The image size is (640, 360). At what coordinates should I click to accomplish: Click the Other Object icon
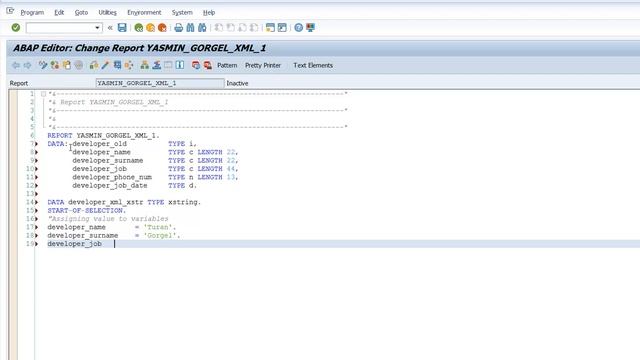67,65
